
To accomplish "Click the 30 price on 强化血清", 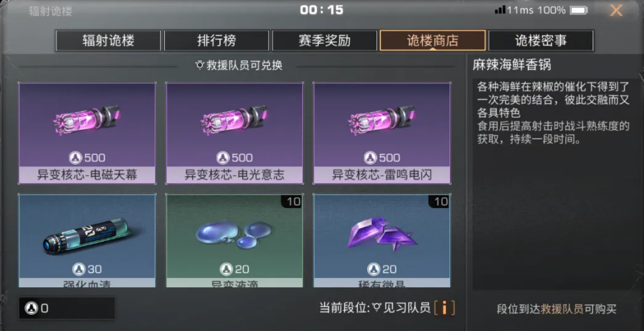I will [87, 269].
